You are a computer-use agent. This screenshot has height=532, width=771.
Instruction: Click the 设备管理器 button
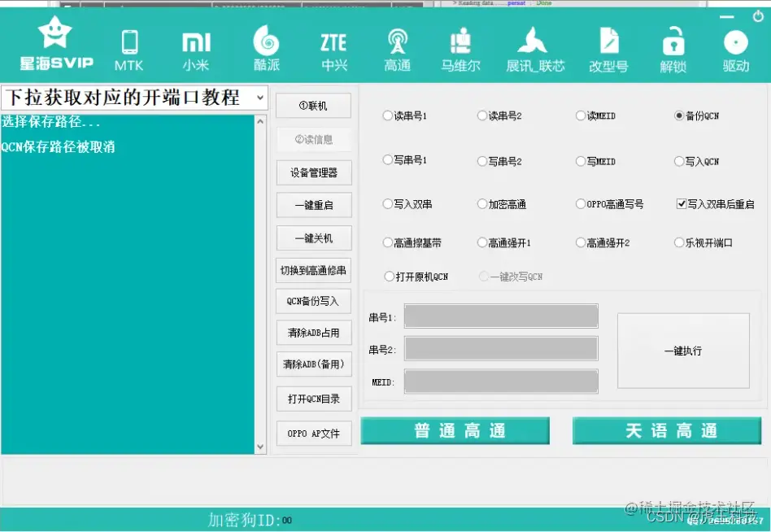tap(313, 172)
